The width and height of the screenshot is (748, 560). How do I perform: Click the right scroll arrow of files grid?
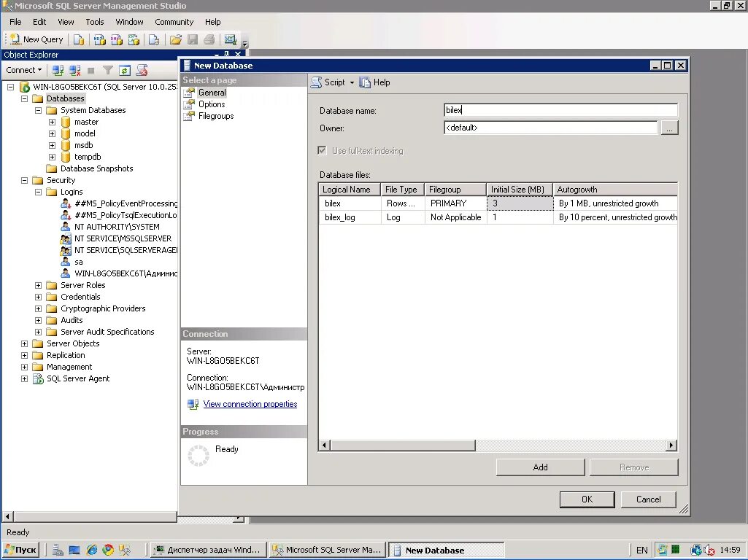[671, 445]
